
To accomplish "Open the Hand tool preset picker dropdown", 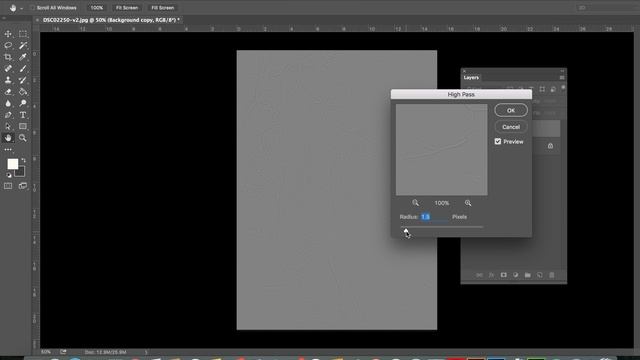I will coord(22,8).
